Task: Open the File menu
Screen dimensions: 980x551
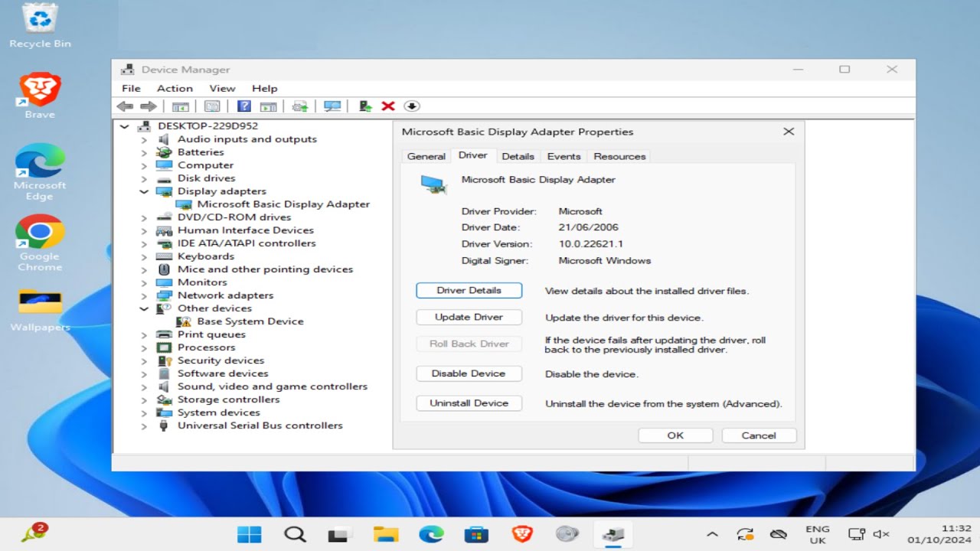Action: coord(131,89)
